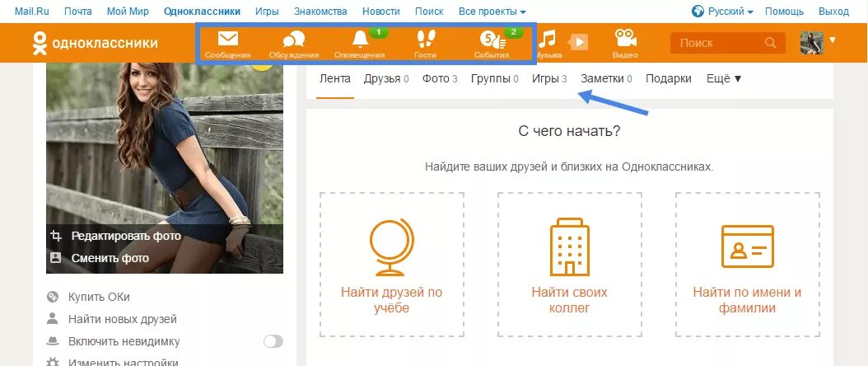Click the small user avatar in header
The width and height of the screenshot is (868, 366).
(811, 43)
